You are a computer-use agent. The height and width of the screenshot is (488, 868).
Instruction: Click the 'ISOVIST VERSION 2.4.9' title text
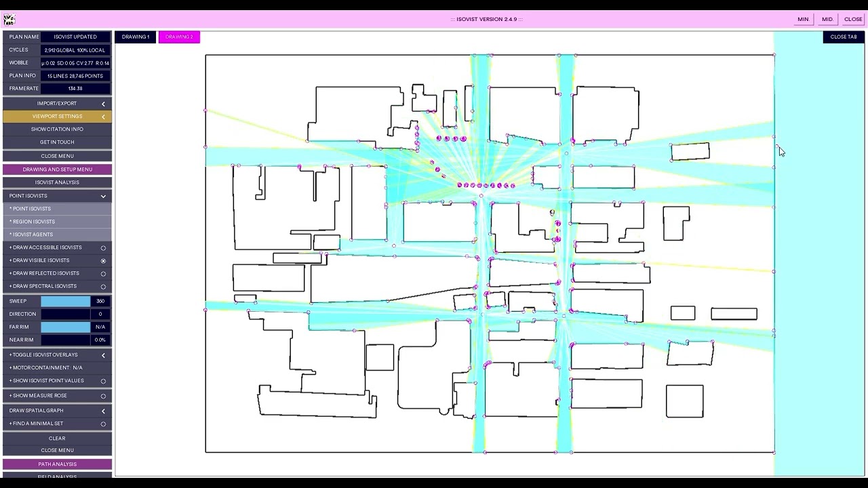(x=487, y=19)
